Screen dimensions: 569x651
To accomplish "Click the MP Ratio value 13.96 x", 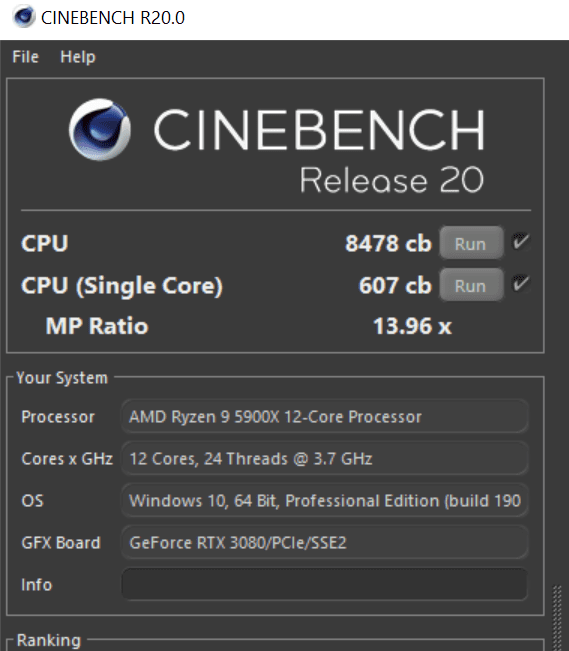I will pos(412,326).
